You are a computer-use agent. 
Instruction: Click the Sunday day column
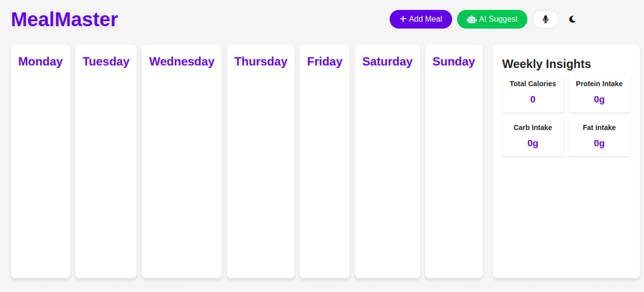coord(454,161)
